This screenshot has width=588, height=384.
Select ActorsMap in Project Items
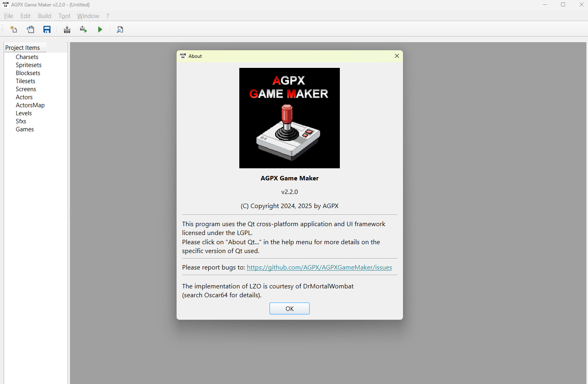pyautogui.click(x=30, y=105)
